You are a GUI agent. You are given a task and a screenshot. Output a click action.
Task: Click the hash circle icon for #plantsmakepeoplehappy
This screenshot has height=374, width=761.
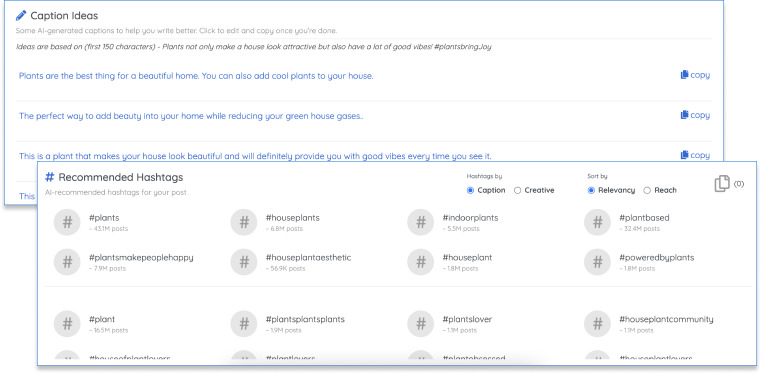(67, 262)
